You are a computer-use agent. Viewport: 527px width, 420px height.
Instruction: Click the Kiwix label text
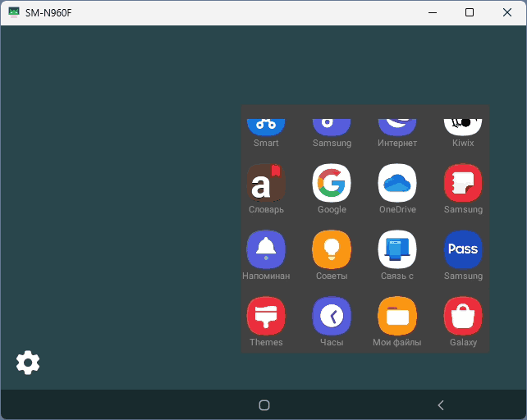point(463,143)
